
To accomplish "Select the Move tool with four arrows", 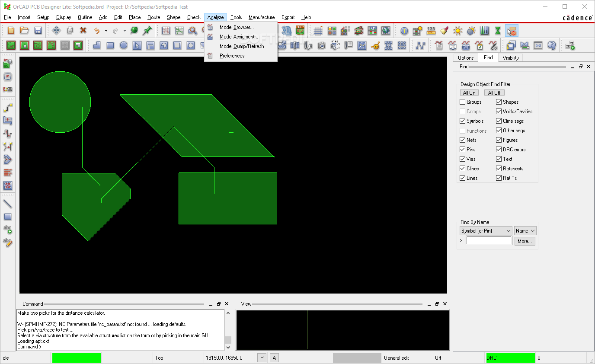I will [x=56, y=30].
